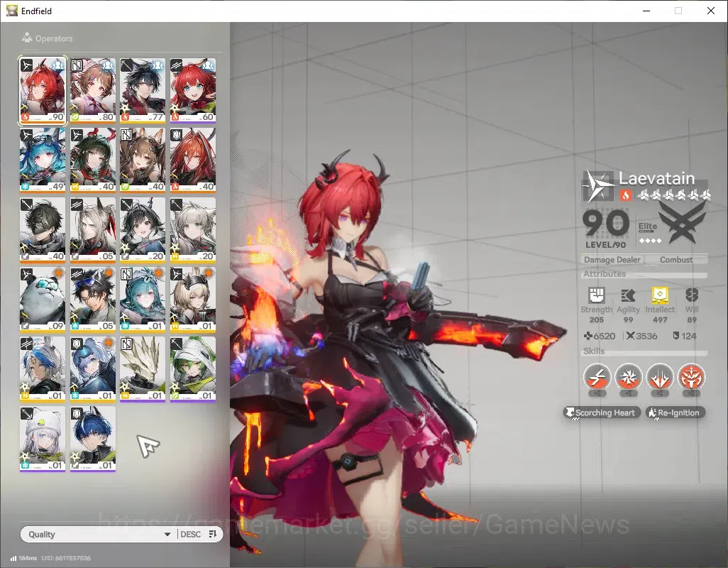
Task: Click the Agility attribute icon
Action: point(628,295)
